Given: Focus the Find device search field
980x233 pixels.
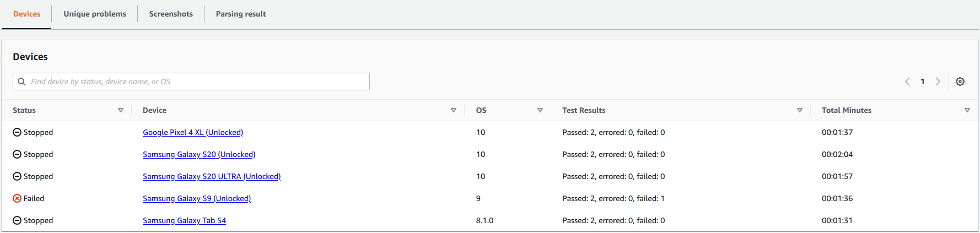Looking at the screenshot, I should tap(198, 82).
